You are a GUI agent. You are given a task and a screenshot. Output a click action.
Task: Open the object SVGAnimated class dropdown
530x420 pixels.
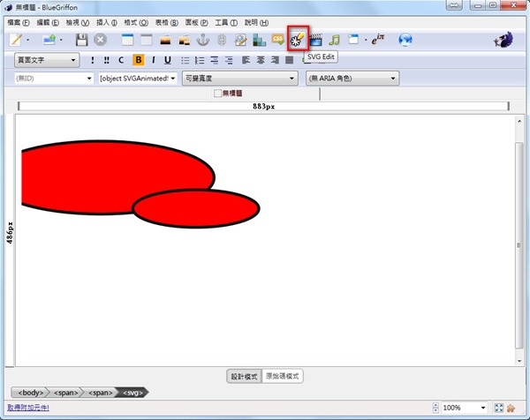tap(138, 79)
